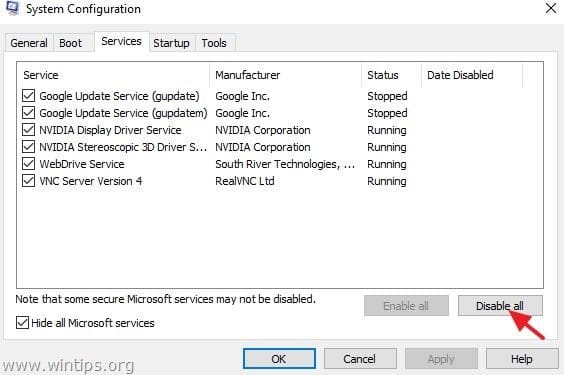The width and height of the screenshot is (564, 375).
Task: Toggle NVIDIA Display Driver Service checkbox
Action: (28, 129)
